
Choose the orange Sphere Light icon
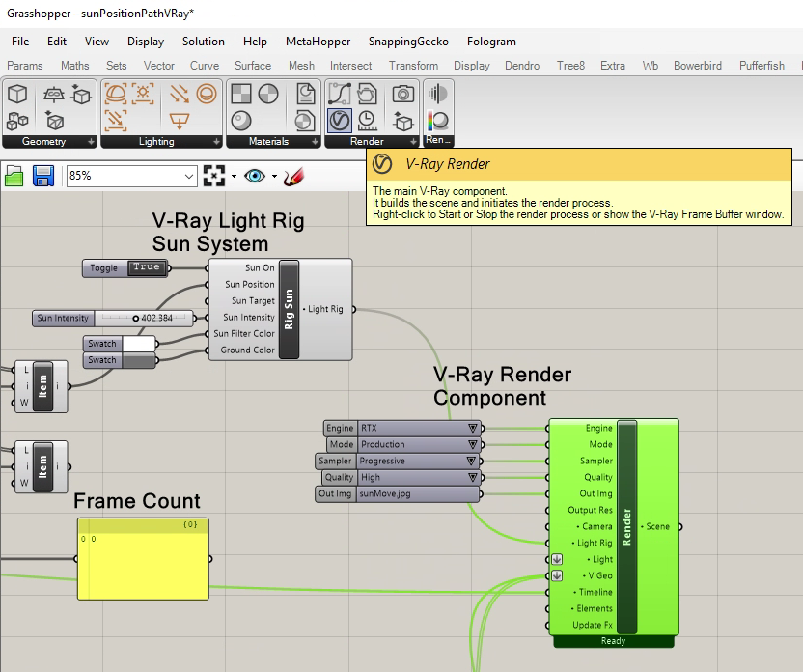[207, 95]
